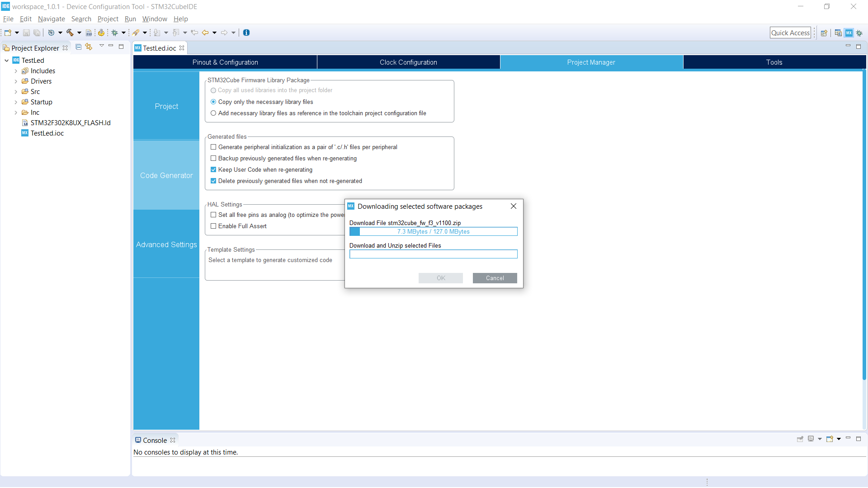Open the New file dropdown arrow

click(17, 33)
